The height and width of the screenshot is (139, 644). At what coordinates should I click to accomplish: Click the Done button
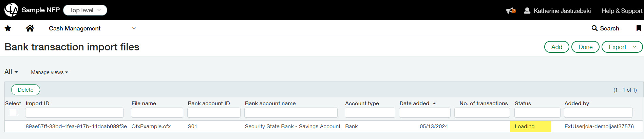(585, 47)
